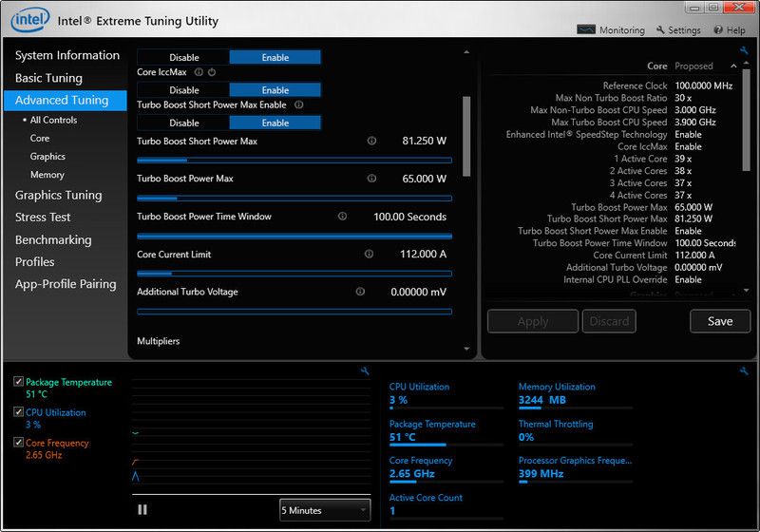Click the Save button
The image size is (760, 532).
720,321
